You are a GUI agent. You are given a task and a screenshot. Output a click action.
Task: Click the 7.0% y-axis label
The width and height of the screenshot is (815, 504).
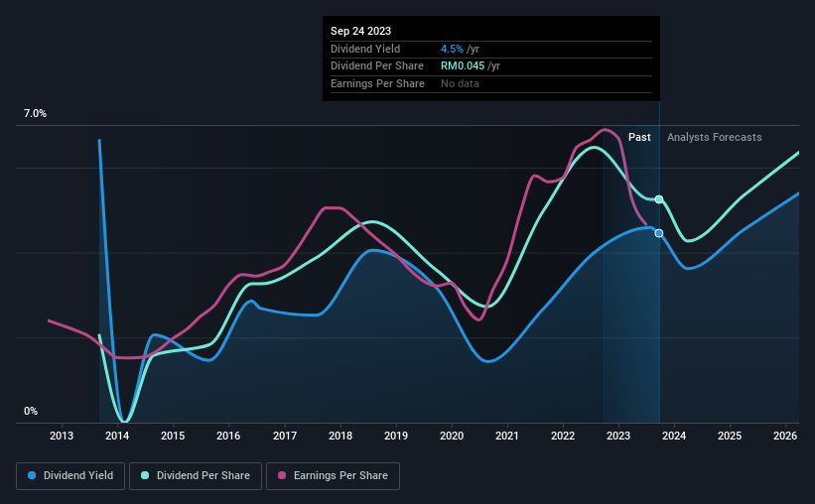[x=35, y=113]
